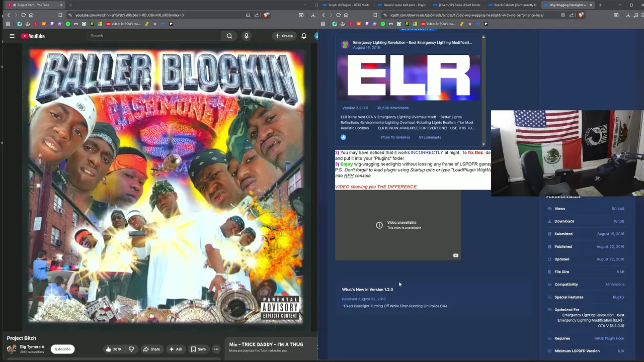Screen dimensions: 644x362
Task: Open Emergency Lighting Revolution file link
Action: point(412,43)
